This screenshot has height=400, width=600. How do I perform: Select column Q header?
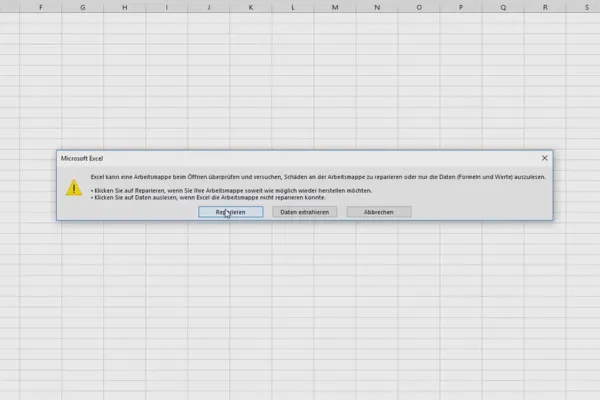[x=503, y=7]
